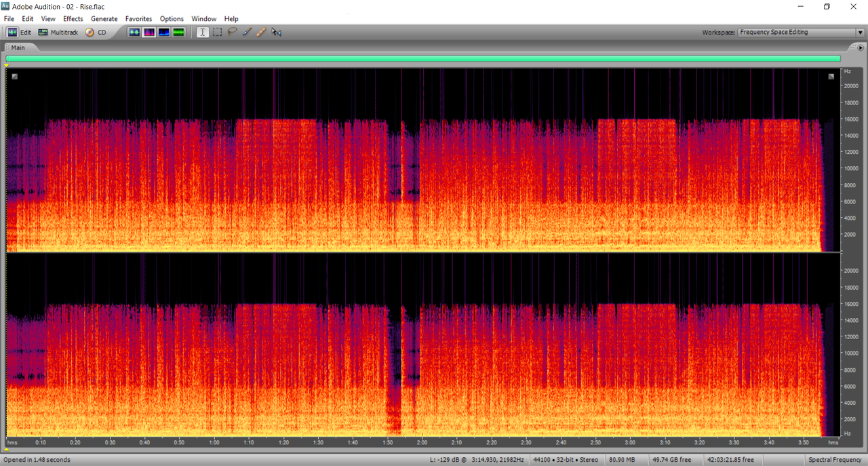
Task: Click 'Opened in 1.48 seconds' status text
Action: (x=37, y=460)
